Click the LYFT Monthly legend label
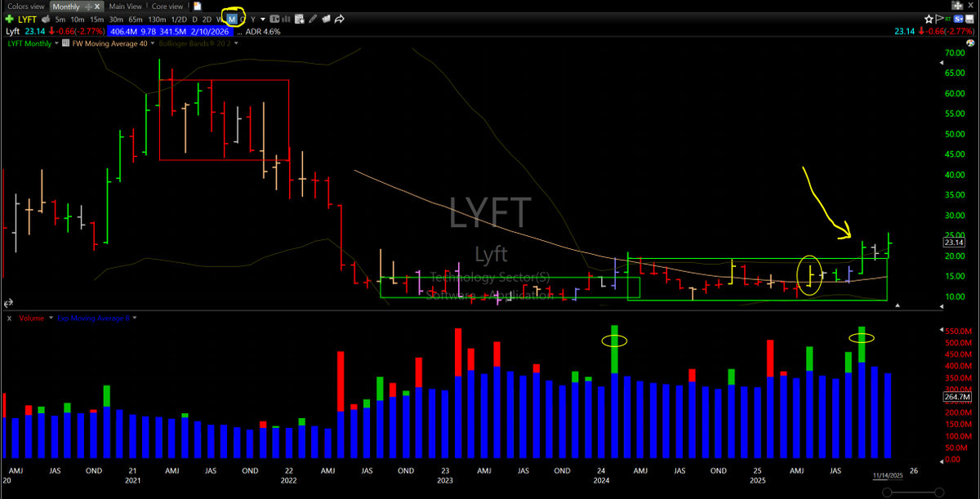980x499 pixels. point(29,44)
